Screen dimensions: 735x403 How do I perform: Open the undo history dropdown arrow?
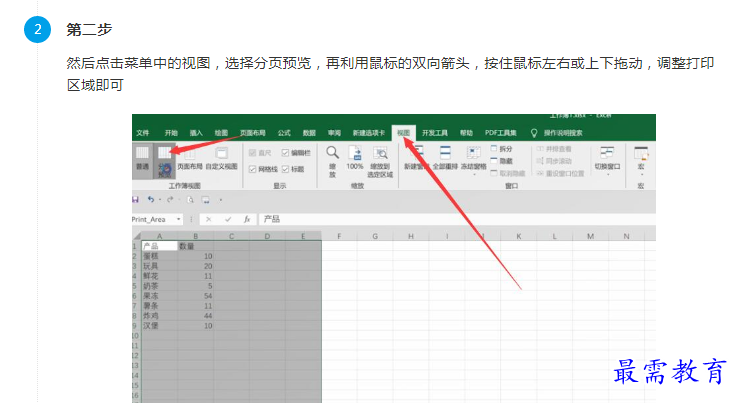[x=160, y=200]
